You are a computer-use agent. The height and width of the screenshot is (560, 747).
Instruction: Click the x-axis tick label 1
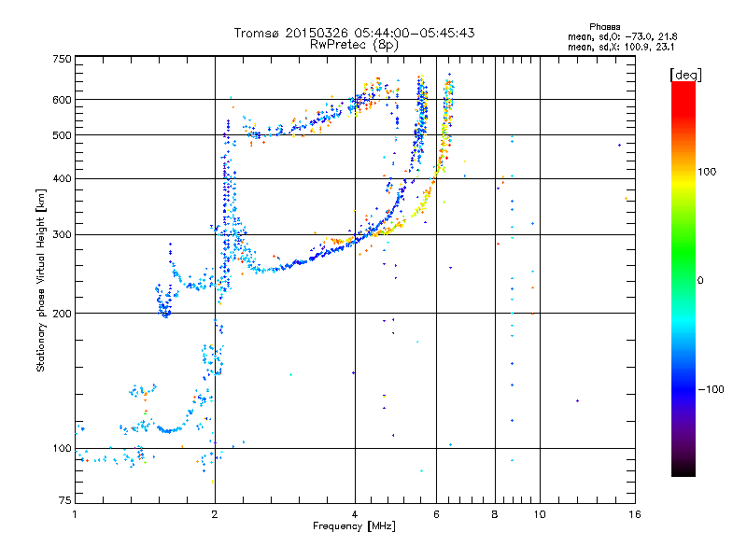click(x=75, y=514)
